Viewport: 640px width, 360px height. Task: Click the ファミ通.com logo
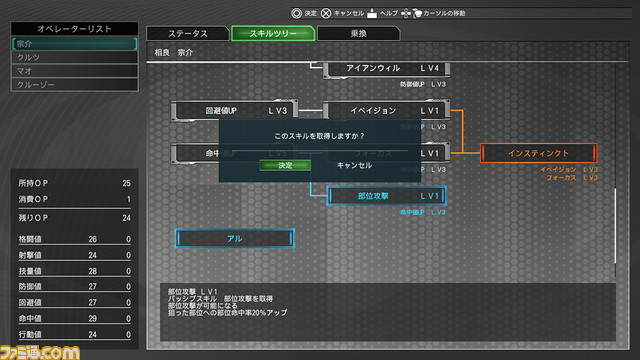coord(40,352)
